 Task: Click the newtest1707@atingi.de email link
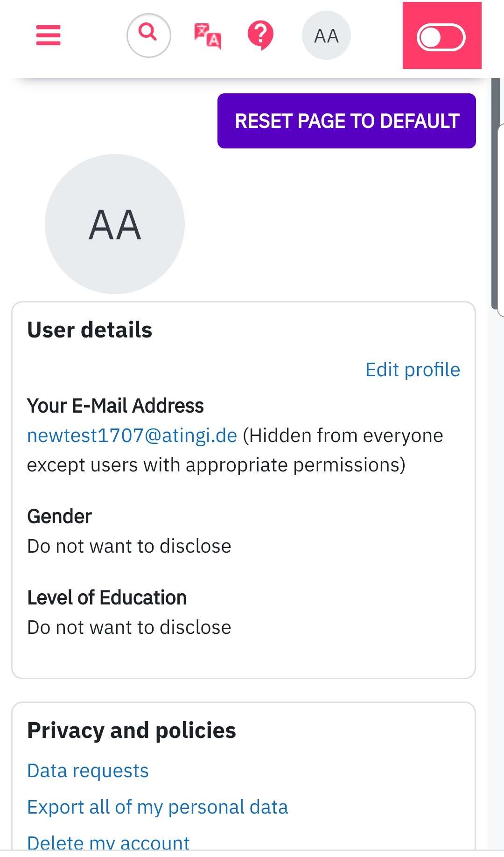pyautogui.click(x=132, y=436)
